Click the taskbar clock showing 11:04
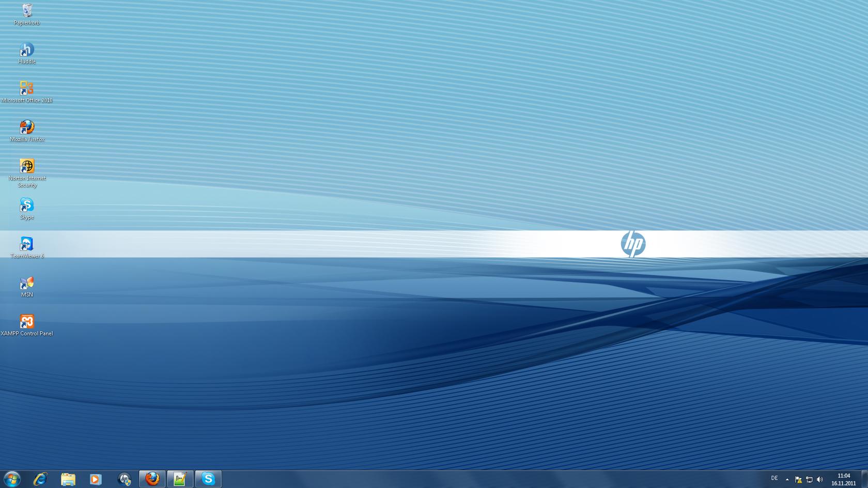868x488 pixels. tap(843, 479)
